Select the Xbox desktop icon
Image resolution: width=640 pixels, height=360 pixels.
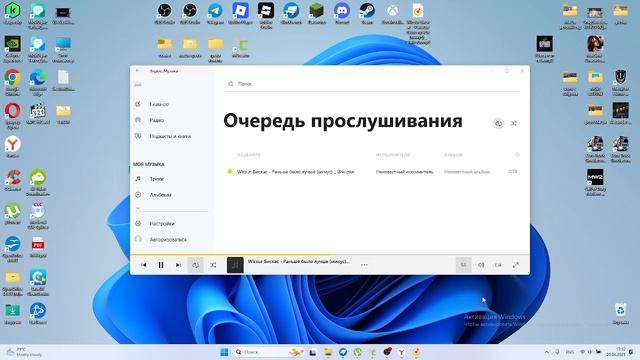[393, 13]
